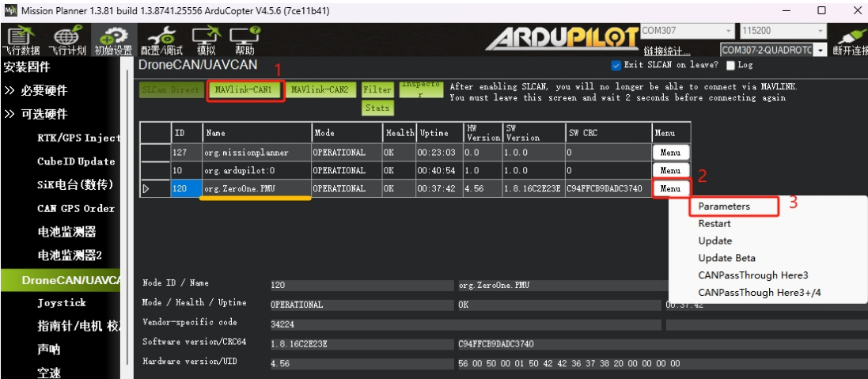Screen dimensions: 868x379
Task: Click the org.ardupilot:0 name cell
Action: tap(257, 170)
